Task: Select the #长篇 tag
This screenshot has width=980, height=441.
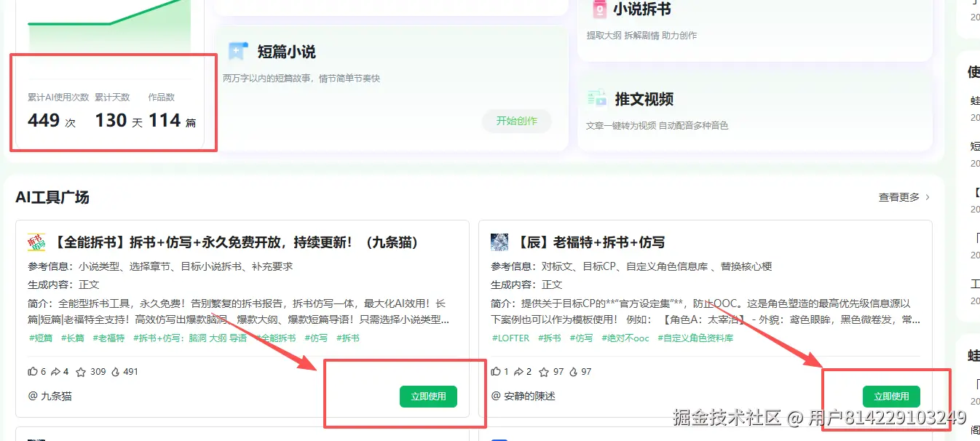Action: (73, 338)
